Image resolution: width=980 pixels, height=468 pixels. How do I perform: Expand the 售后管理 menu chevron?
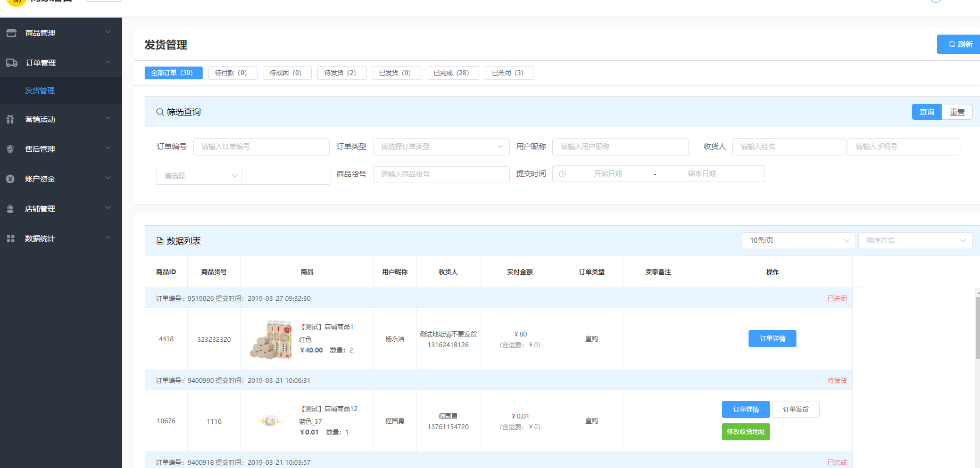[108, 148]
